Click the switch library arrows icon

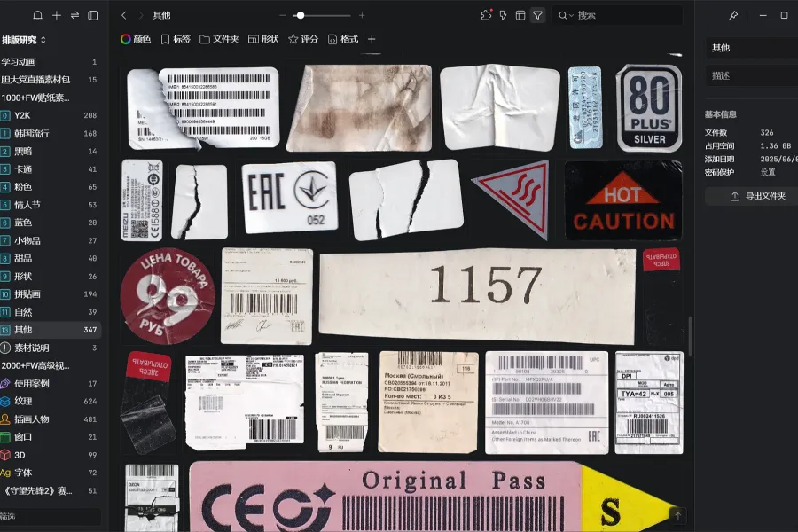[x=74, y=15]
